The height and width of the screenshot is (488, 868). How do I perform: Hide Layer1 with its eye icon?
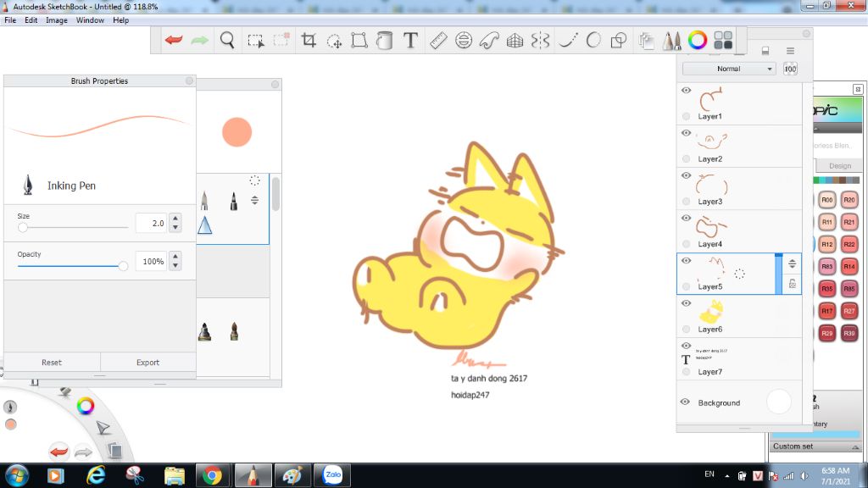click(687, 90)
